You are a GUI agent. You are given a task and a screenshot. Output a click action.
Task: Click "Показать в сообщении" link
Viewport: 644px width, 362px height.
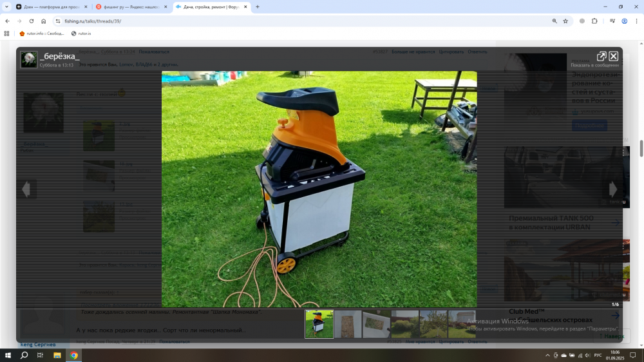click(x=594, y=65)
